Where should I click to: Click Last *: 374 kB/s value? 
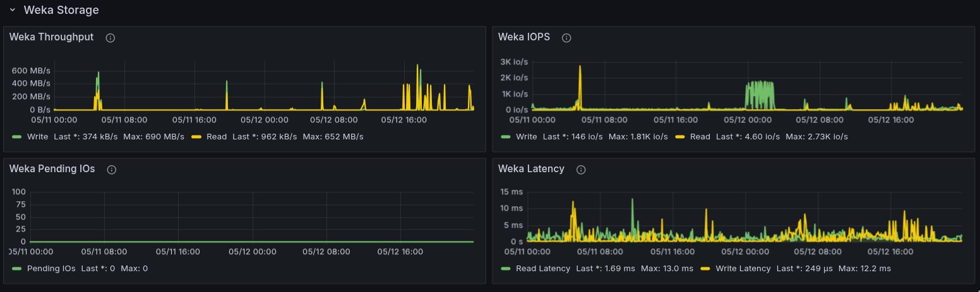coord(86,137)
